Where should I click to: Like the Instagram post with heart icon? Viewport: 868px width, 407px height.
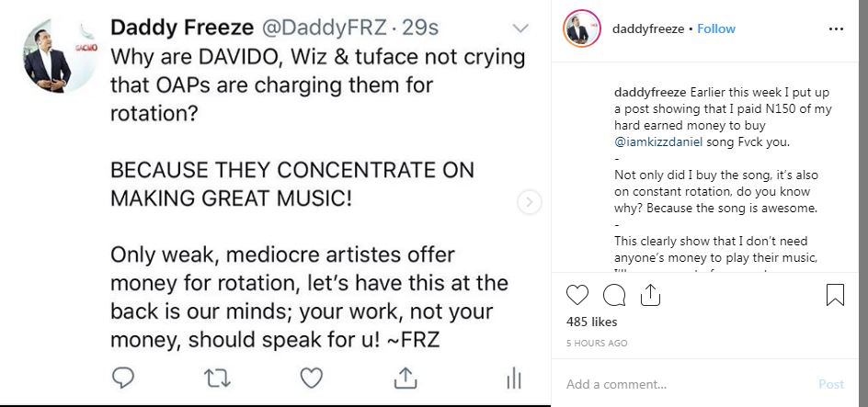(577, 295)
